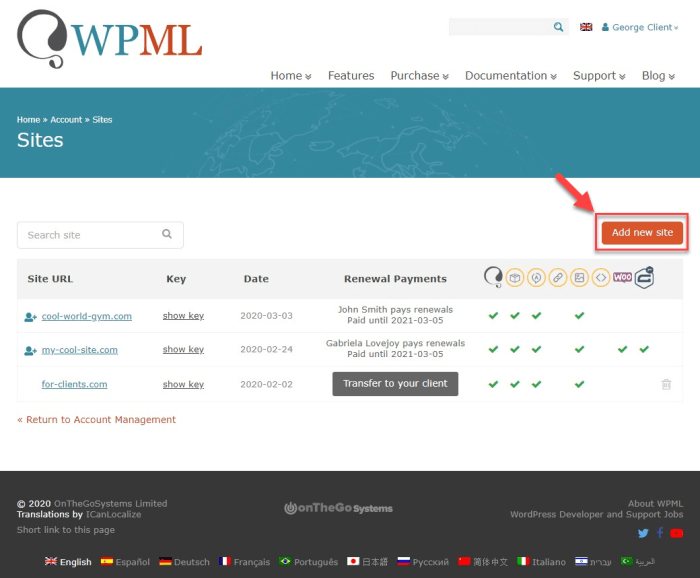Click the UK flag language icon
The image size is (700, 578).
pos(586,27)
